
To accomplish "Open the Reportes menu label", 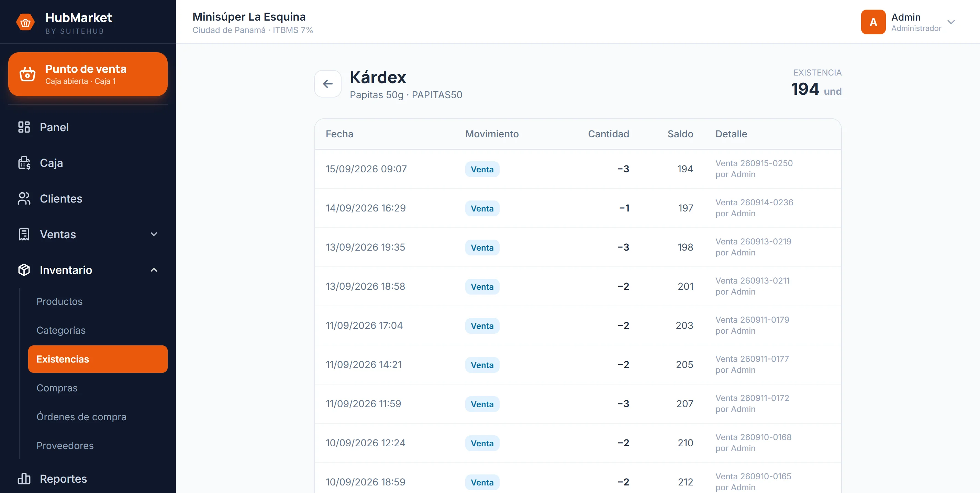I will point(64,479).
